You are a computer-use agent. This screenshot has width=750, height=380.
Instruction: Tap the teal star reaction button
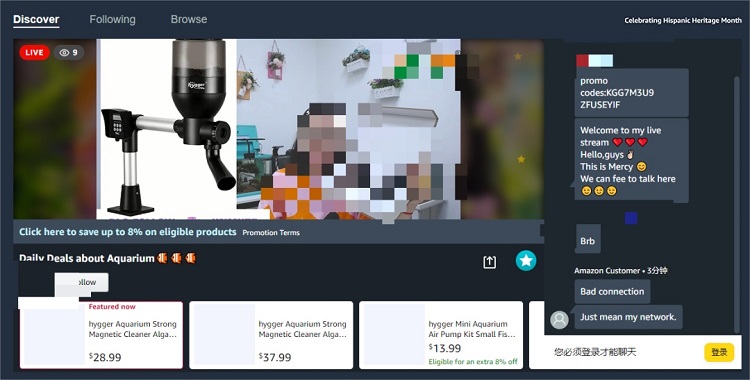pyautogui.click(x=526, y=261)
